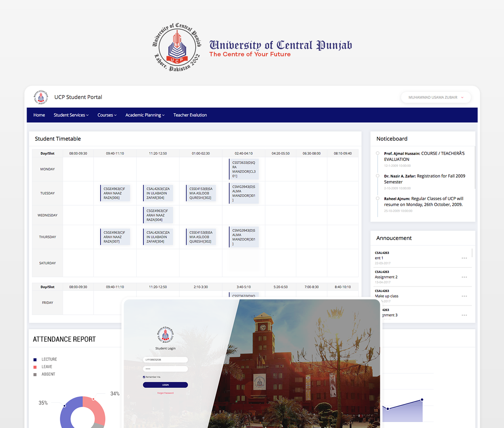Viewport: 504px width, 428px height.
Task: Click the UCP crest above Student Login
Action: (165, 335)
